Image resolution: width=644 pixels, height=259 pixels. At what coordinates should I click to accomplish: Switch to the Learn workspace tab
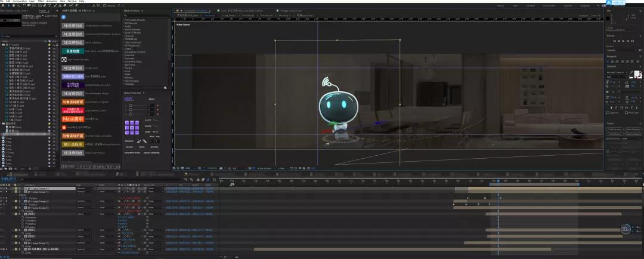pos(515,6)
